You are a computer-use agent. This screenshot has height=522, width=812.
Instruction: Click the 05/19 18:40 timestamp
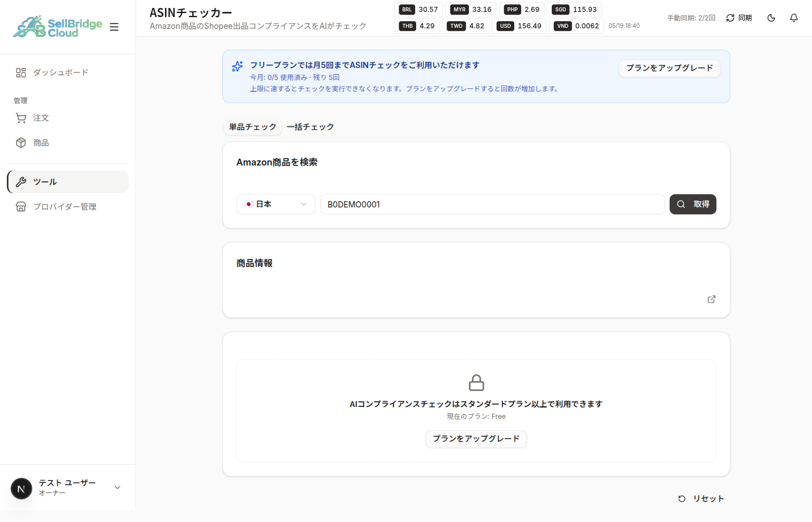click(x=624, y=26)
